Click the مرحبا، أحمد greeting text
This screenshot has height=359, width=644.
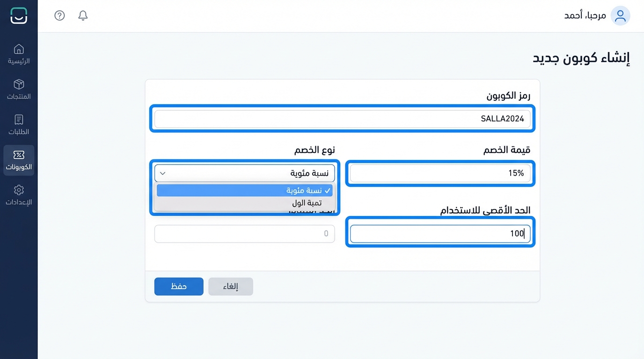tap(585, 16)
